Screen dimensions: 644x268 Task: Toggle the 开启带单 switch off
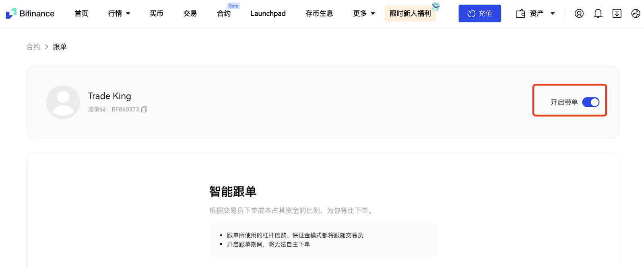(590, 102)
